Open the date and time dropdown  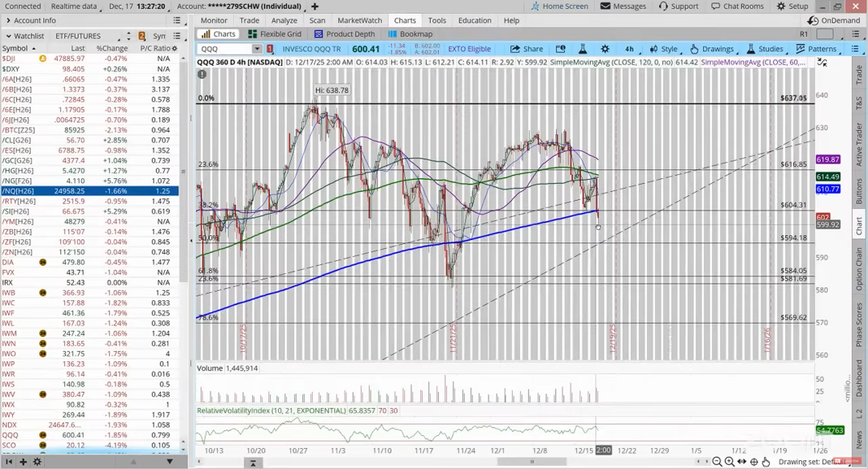point(139,6)
